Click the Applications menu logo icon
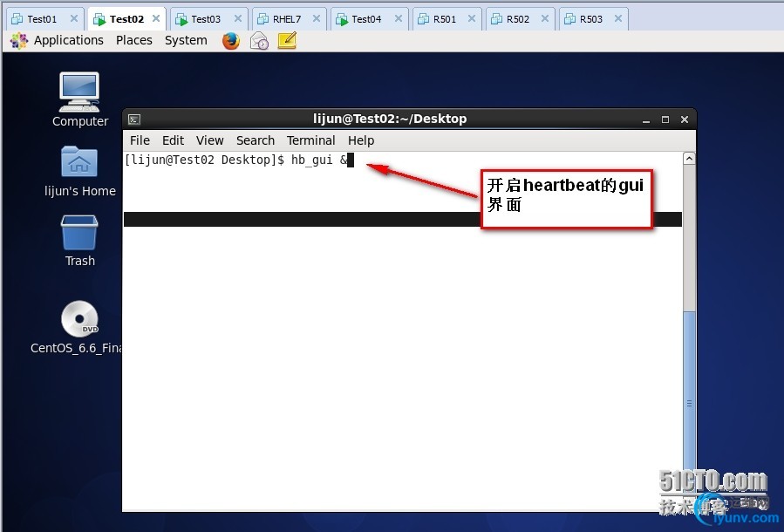Image resolution: width=784 pixels, height=532 pixels. [x=19, y=40]
